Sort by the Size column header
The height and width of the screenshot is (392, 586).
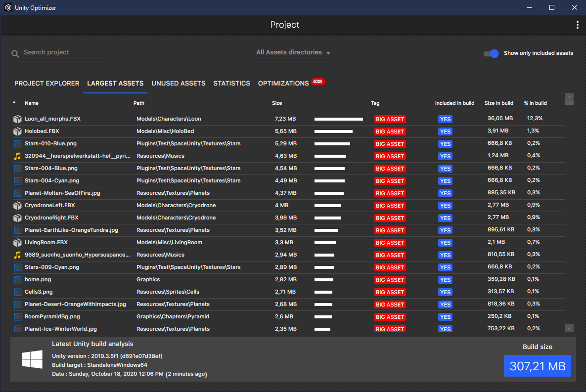point(277,103)
